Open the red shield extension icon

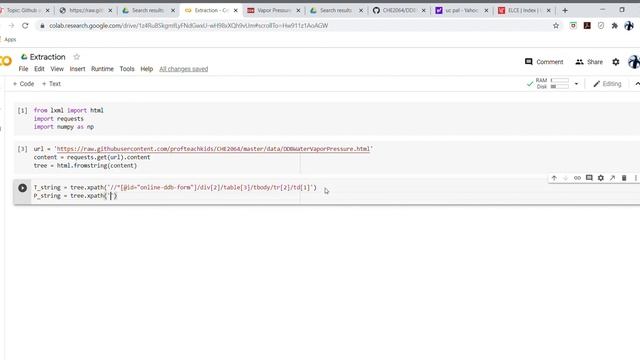(573, 26)
